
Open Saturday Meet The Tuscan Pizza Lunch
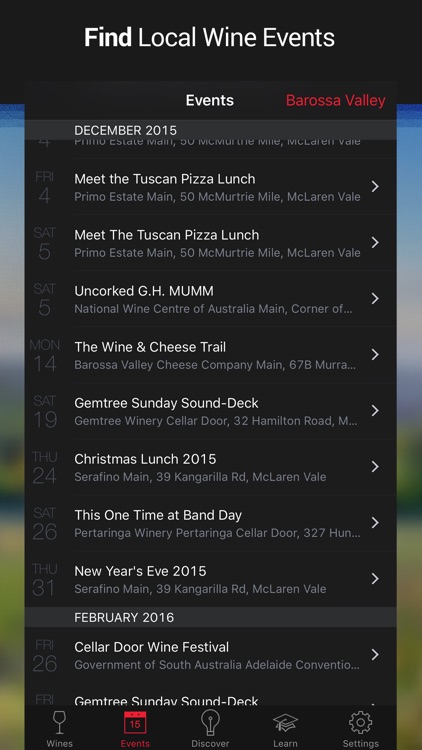pyautogui.click(x=211, y=243)
